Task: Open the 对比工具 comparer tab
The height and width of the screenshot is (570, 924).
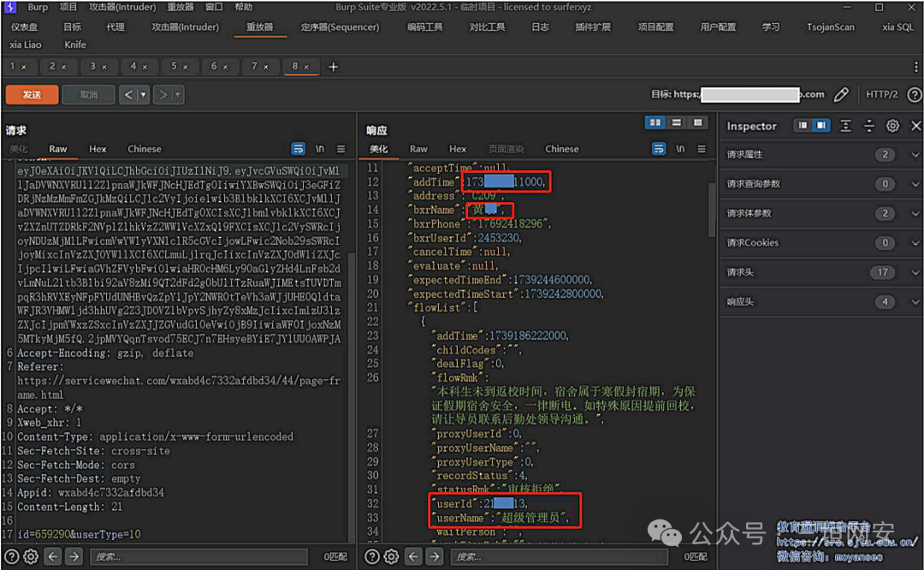Action: (x=488, y=27)
